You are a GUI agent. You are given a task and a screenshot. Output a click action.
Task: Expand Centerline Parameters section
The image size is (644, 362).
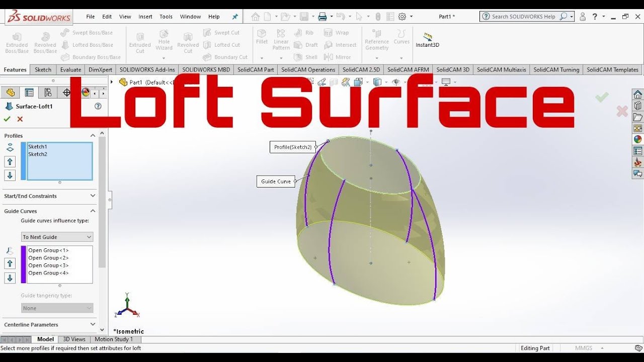click(x=93, y=325)
